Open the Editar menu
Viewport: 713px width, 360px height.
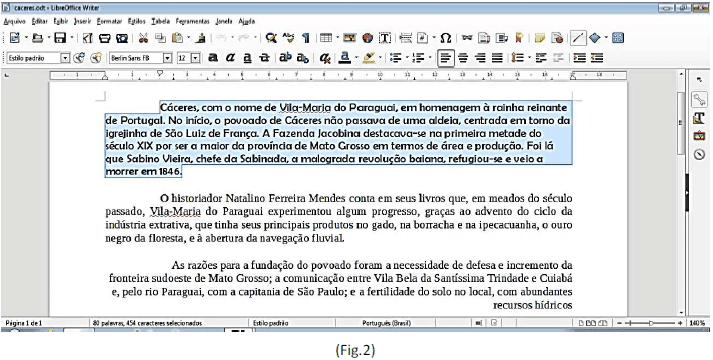click(x=40, y=21)
